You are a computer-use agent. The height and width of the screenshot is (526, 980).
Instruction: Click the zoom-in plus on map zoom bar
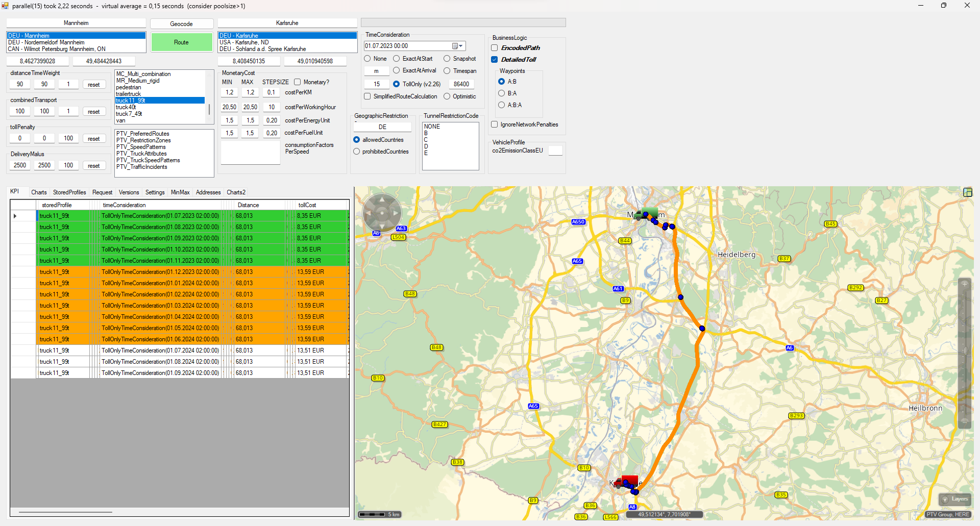point(964,284)
